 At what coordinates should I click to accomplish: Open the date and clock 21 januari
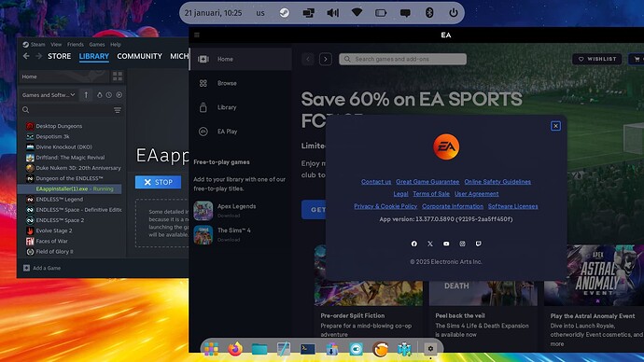pos(213,13)
